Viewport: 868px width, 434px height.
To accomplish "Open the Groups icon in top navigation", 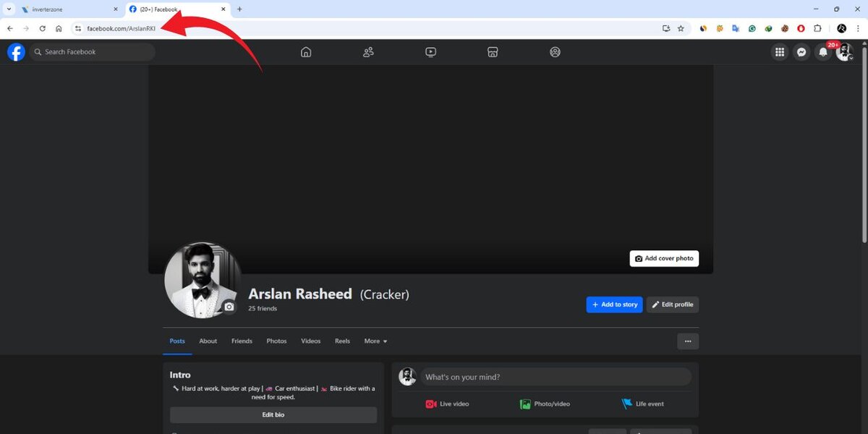I will tap(555, 52).
